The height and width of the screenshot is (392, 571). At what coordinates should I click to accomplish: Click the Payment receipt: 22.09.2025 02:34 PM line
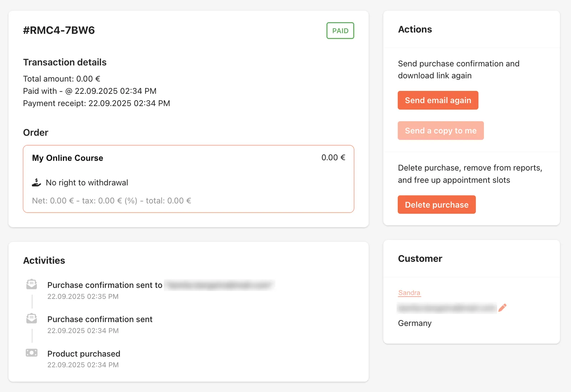click(96, 103)
